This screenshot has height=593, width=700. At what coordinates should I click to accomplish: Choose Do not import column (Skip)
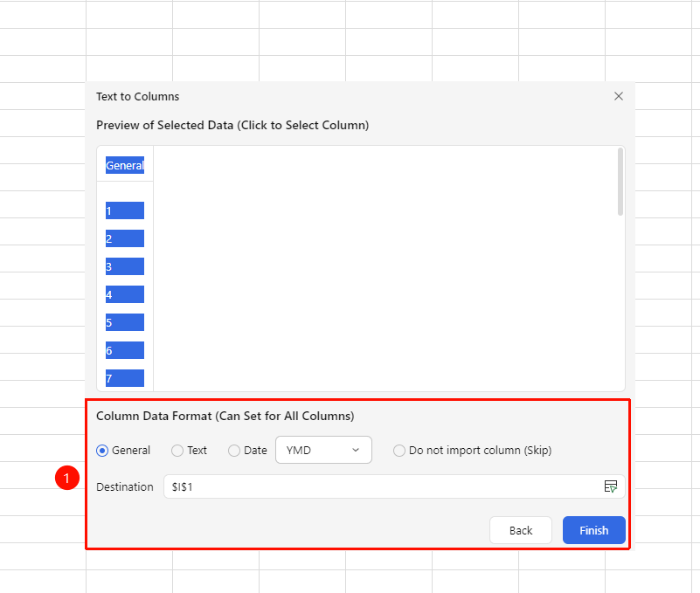click(399, 451)
